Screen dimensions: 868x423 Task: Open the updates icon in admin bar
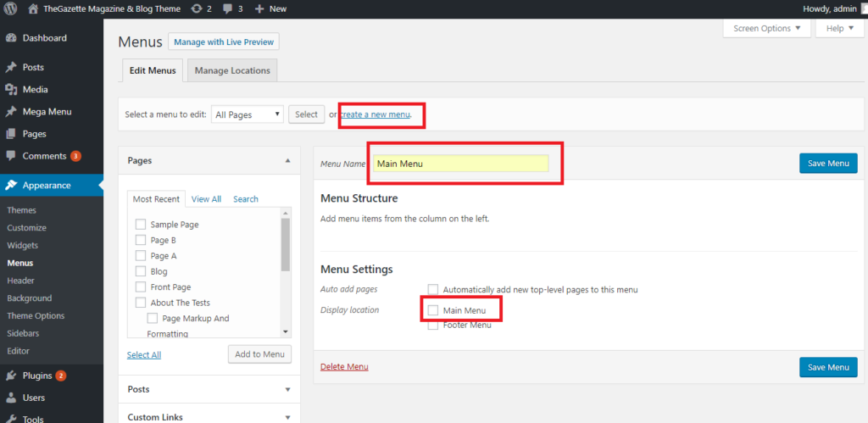[198, 8]
